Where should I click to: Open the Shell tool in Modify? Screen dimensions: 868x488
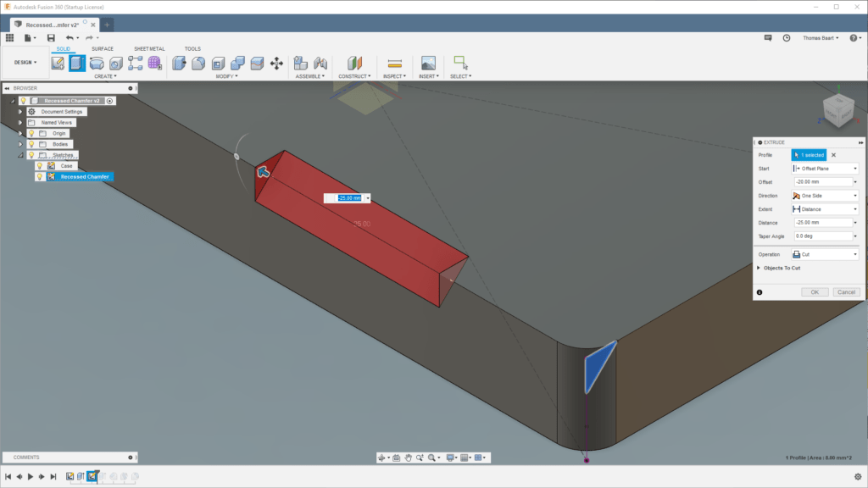(x=216, y=64)
